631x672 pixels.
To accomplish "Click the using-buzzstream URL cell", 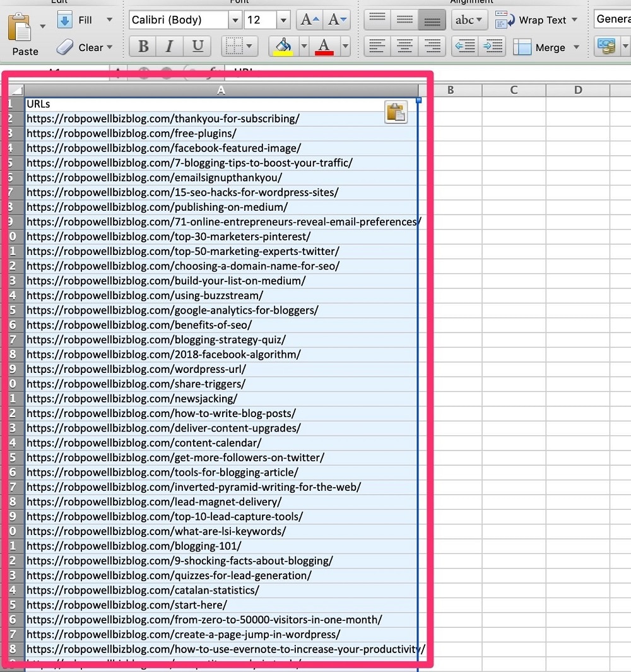I will (221, 296).
